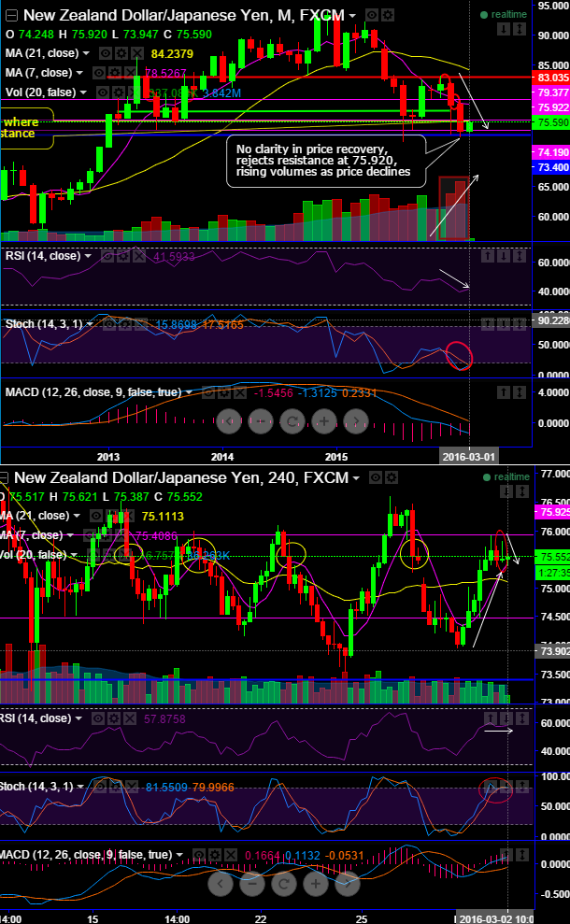
Task: Hide MA (21, close) in 240 chart
Action: pos(96,517)
